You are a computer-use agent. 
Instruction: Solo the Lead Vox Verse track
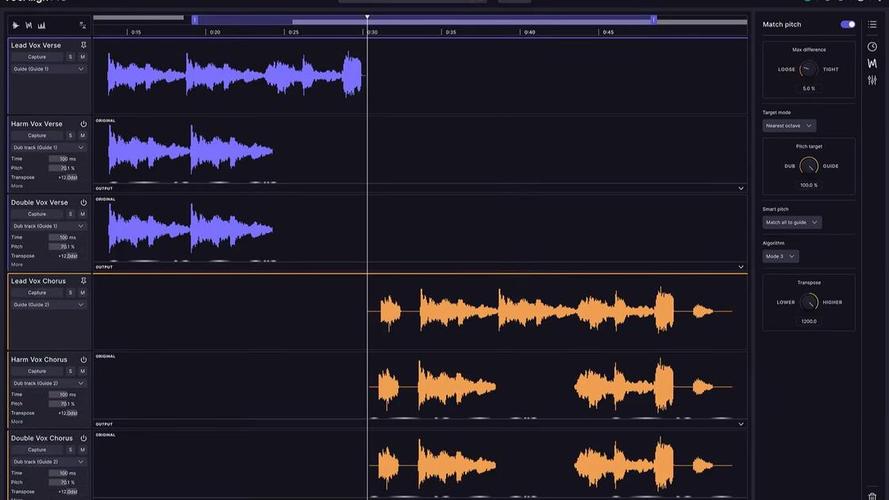(x=70, y=57)
